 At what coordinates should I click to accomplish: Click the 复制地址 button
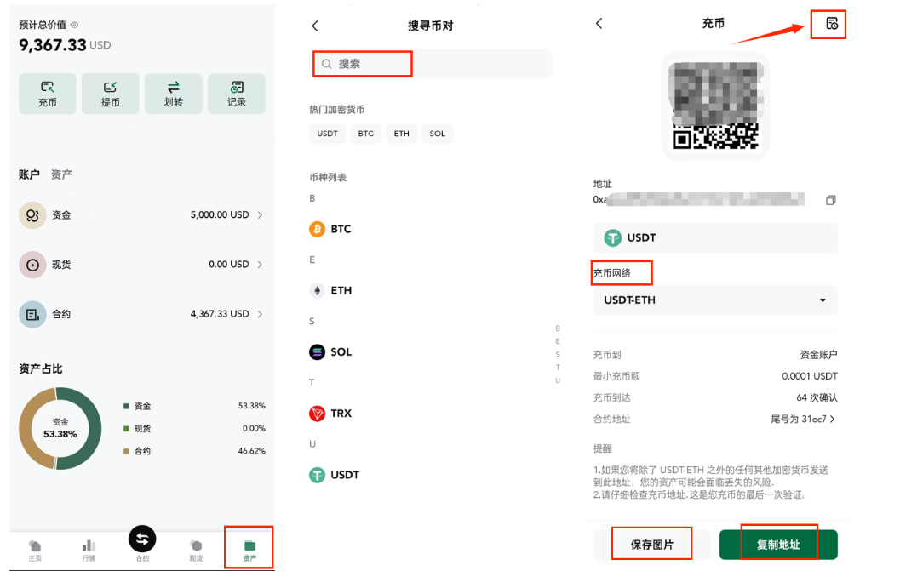(778, 545)
